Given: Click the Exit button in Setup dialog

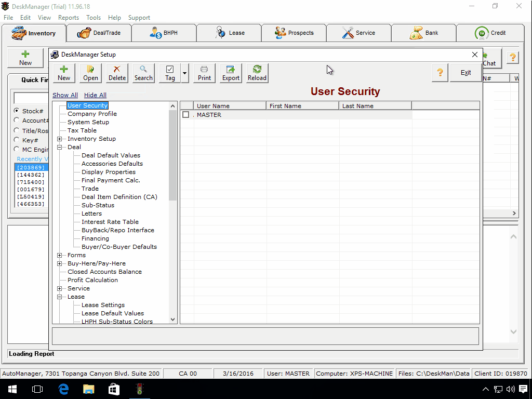Looking at the screenshot, I should 465,73.
